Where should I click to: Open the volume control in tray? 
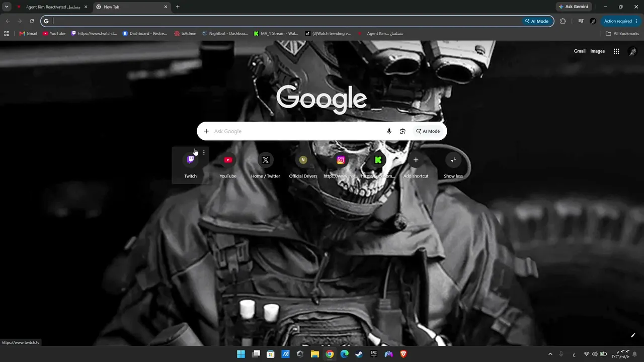[595, 354]
